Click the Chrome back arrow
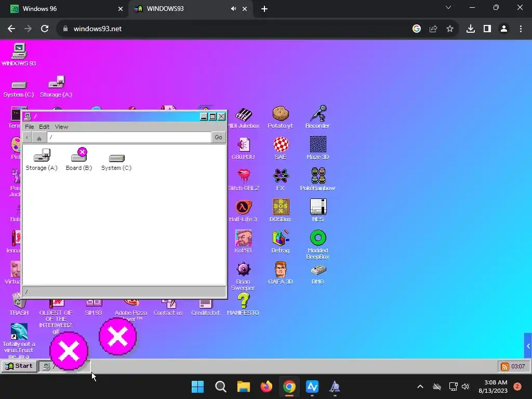Viewport: 532px width, 399px height. (x=11, y=29)
